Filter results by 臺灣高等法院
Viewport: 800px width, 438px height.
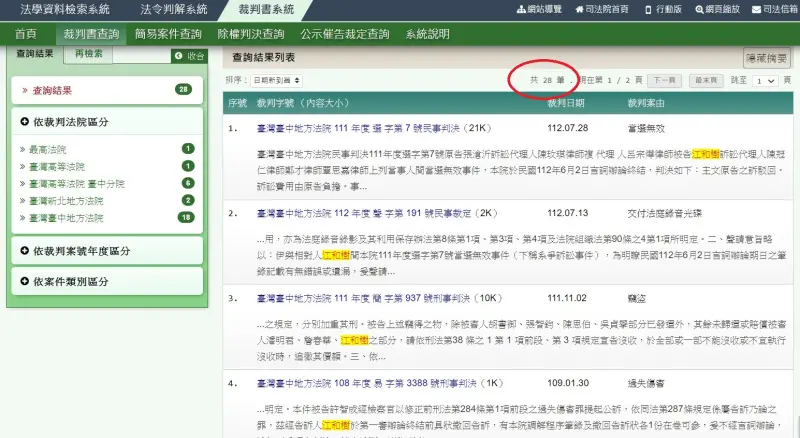(x=57, y=166)
